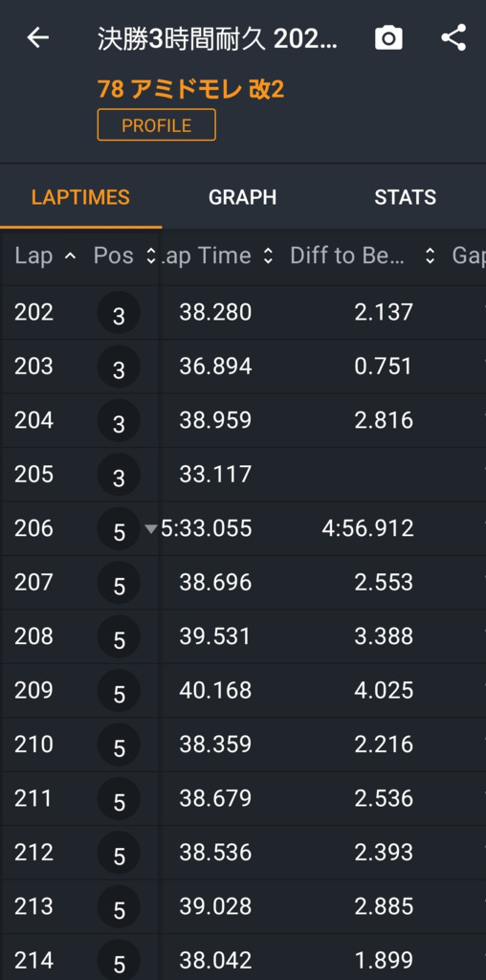Image resolution: width=486 pixels, height=980 pixels.
Task: Open the PROFILE button
Action: (156, 125)
